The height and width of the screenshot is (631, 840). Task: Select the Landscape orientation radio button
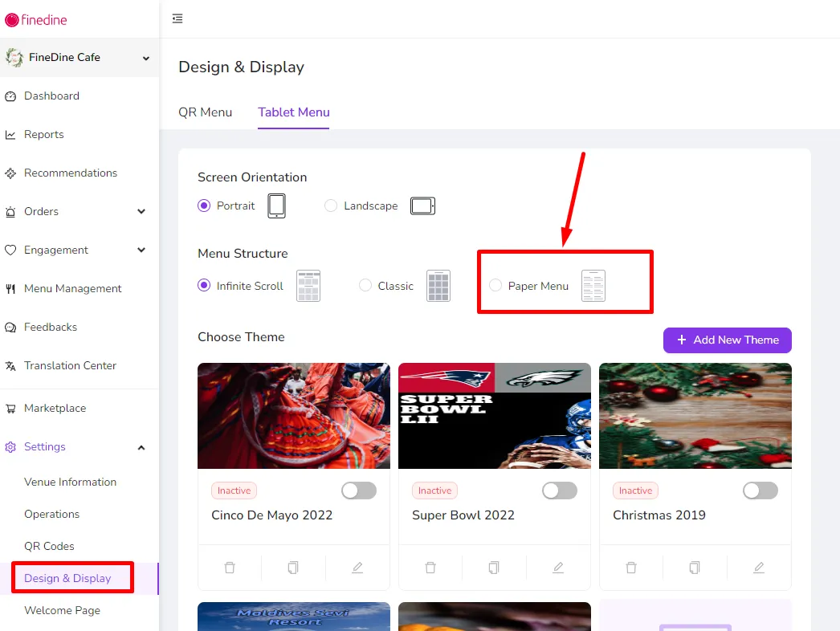coord(331,206)
